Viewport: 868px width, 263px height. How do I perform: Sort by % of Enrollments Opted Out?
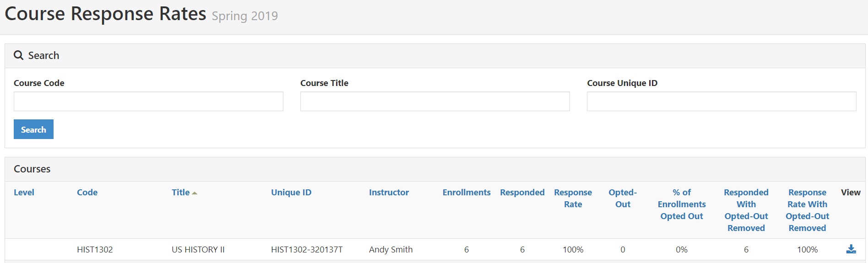tap(682, 204)
